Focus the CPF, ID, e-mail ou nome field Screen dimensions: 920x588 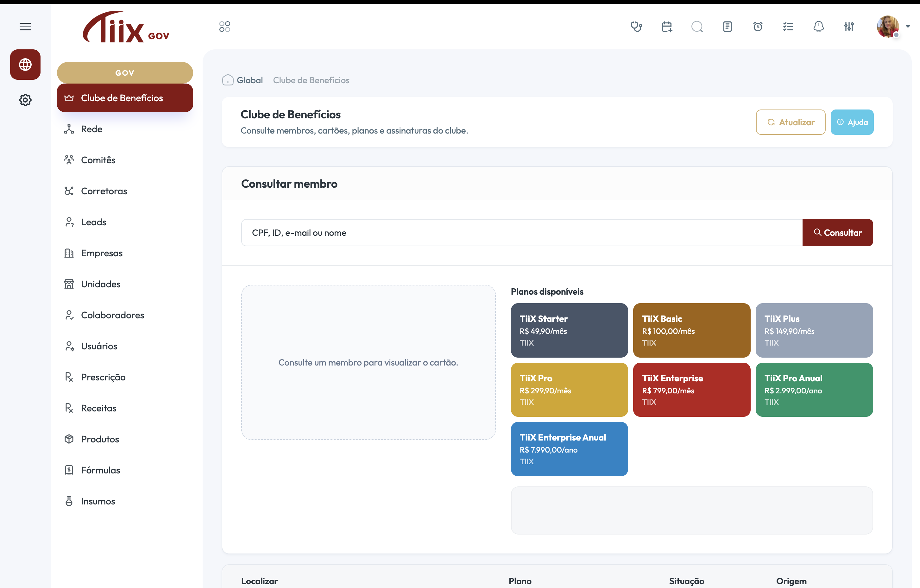pyautogui.click(x=521, y=233)
